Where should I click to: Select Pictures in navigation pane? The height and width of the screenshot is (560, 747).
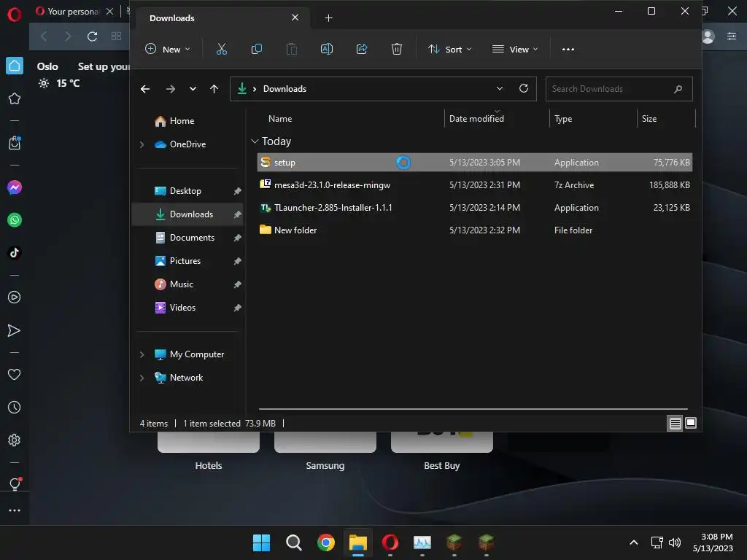click(187, 261)
